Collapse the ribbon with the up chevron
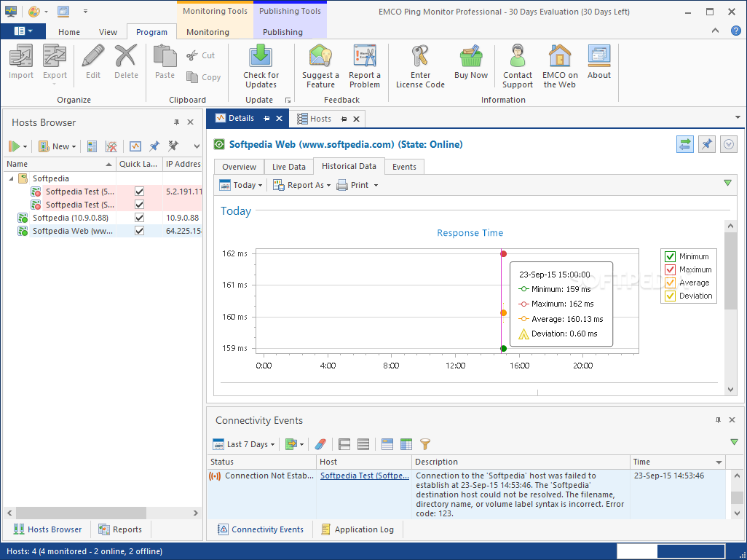The image size is (747, 560). click(x=715, y=31)
